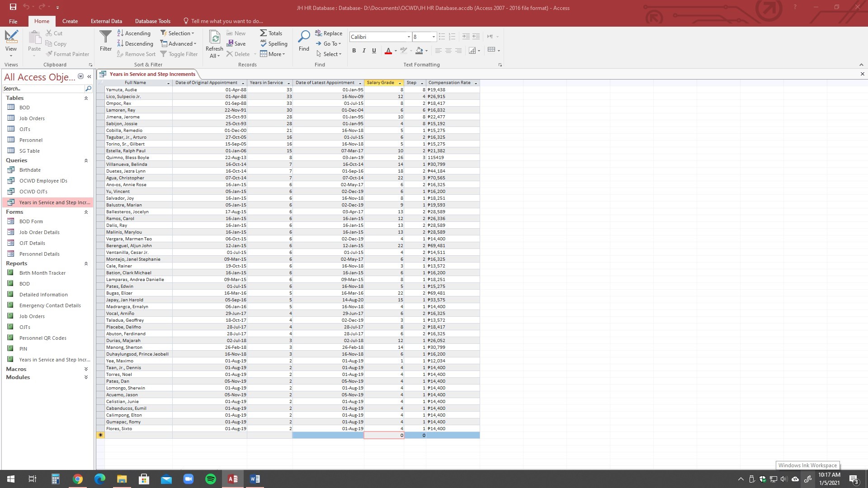This screenshot has width=868, height=488.
Task: Open Salary Grade column filter dropdown
Action: 400,83
